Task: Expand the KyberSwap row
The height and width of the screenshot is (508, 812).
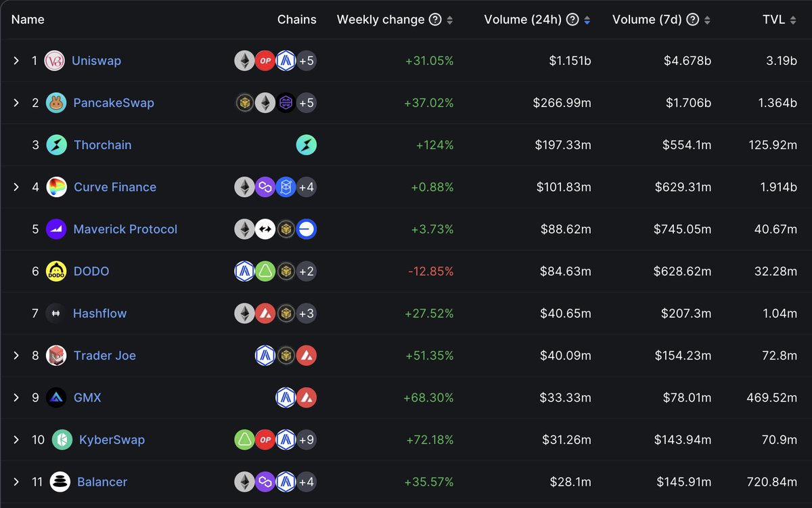Action: (x=16, y=440)
